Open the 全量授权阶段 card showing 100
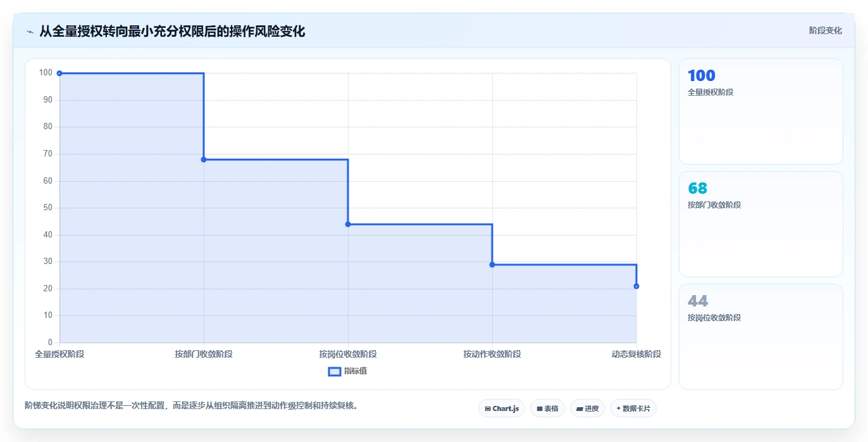 coord(761,111)
